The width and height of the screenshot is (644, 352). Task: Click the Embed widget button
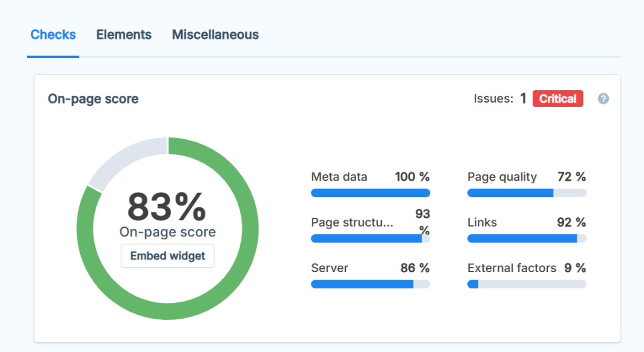167,256
